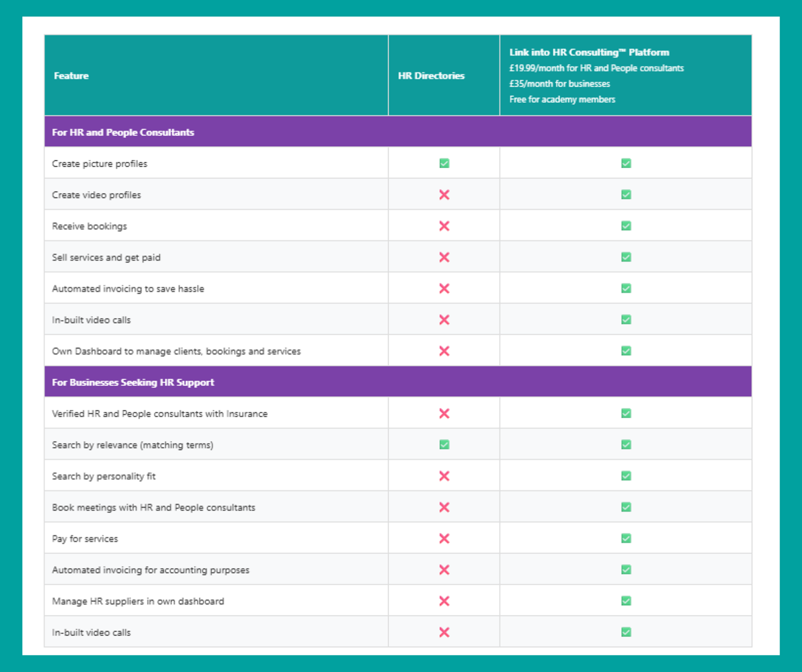
Task: Click green checkmark for Verified HR and People consultants
Action: coord(626,413)
